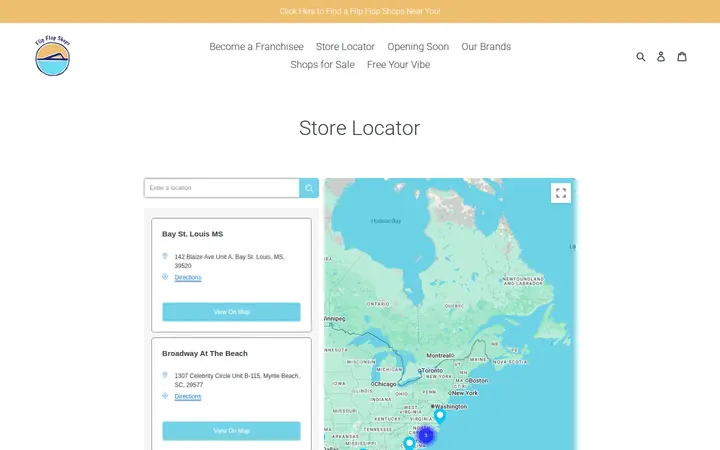Click the Nova Scotia label on map
Image resolution: width=720 pixels, height=450 pixels.
(x=510, y=362)
